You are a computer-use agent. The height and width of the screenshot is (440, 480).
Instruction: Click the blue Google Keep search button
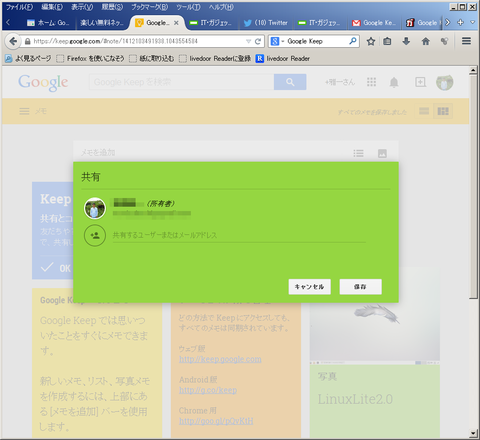[x=290, y=82]
